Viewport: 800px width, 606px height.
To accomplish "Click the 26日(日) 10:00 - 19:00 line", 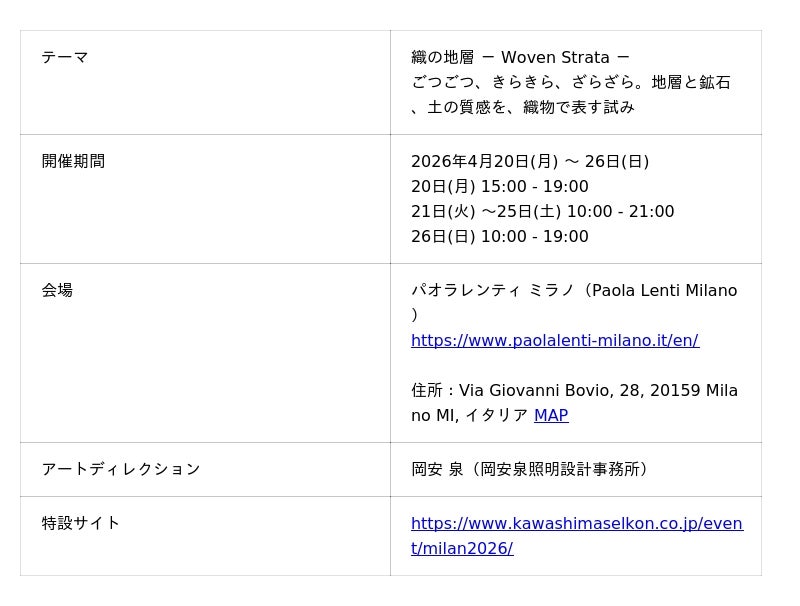I will coord(499,236).
